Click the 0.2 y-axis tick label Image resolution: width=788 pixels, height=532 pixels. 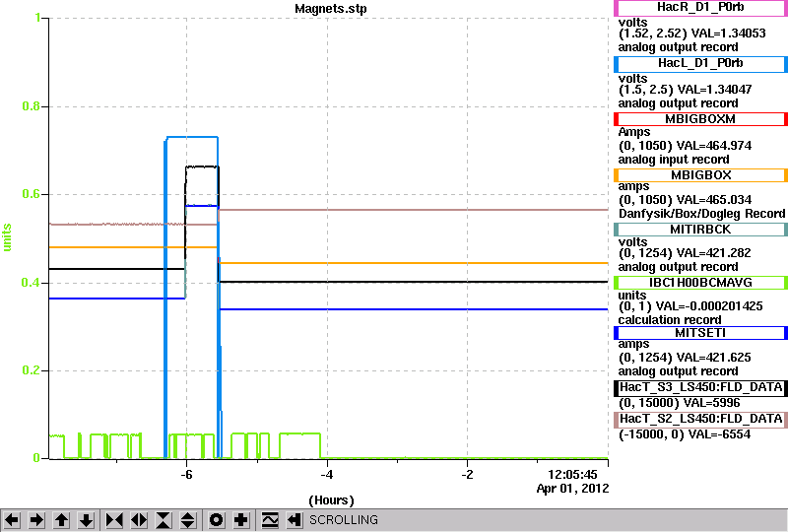click(x=32, y=370)
